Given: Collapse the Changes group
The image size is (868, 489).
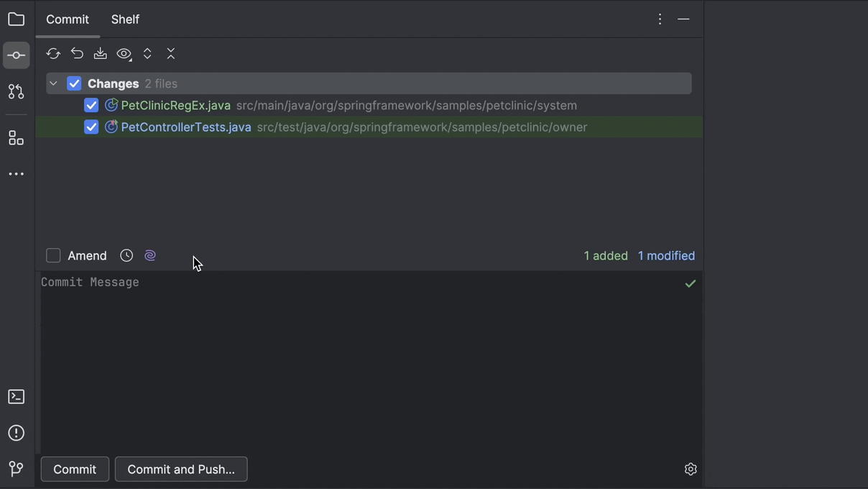Looking at the screenshot, I should pos(53,83).
